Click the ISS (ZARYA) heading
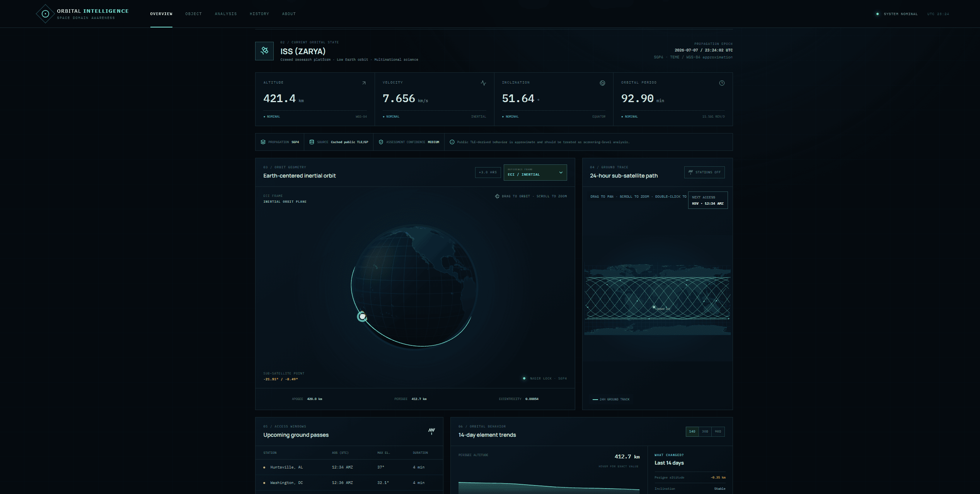Image resolution: width=980 pixels, height=494 pixels. (x=303, y=51)
